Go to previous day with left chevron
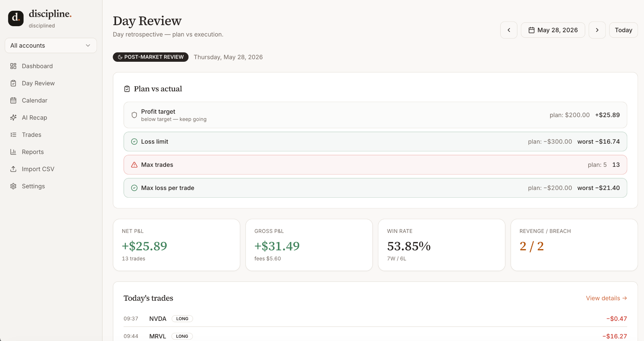Image resolution: width=644 pixels, height=341 pixels. (x=509, y=30)
